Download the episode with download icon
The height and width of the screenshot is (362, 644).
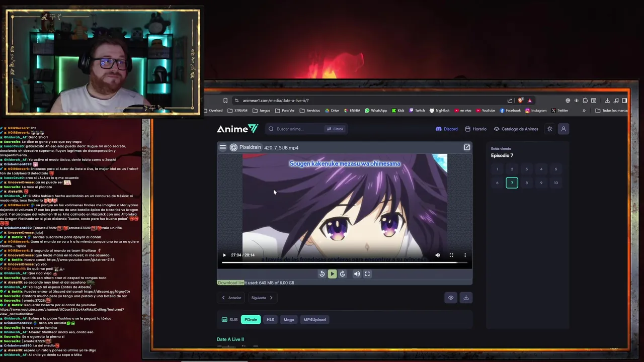point(466,298)
